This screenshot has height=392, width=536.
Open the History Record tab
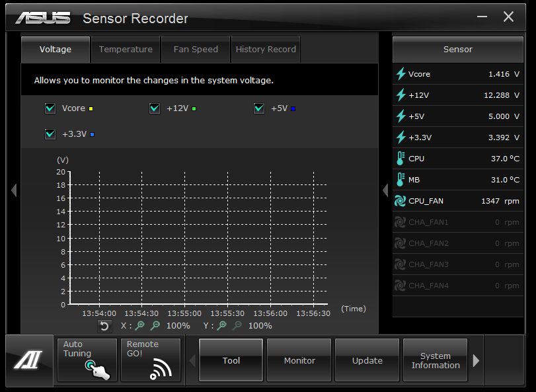266,49
